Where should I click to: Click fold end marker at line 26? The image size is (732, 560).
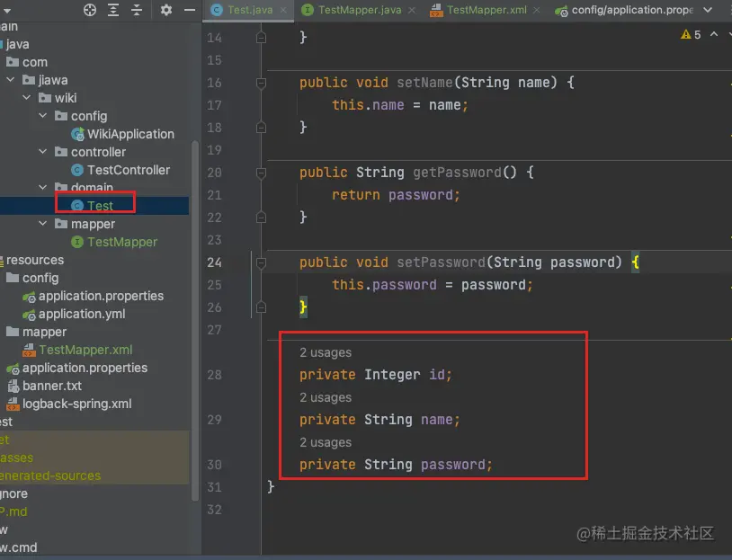click(262, 307)
